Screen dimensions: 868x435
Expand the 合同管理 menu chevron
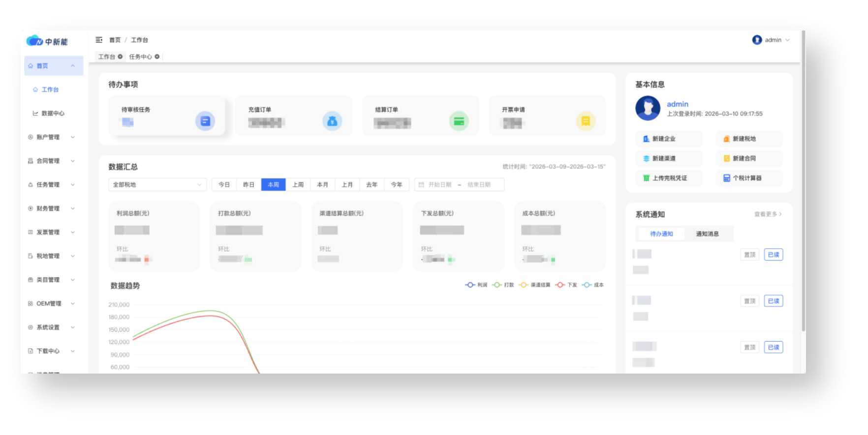tap(73, 161)
